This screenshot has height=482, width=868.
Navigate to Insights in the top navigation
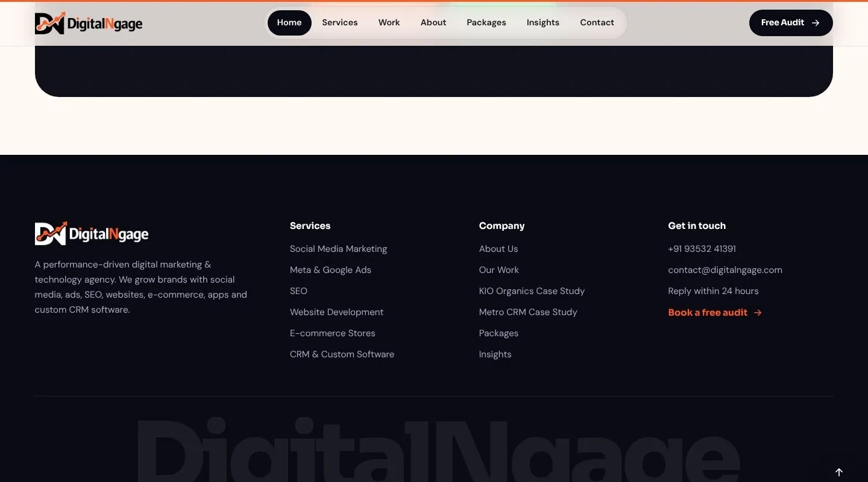click(x=543, y=23)
